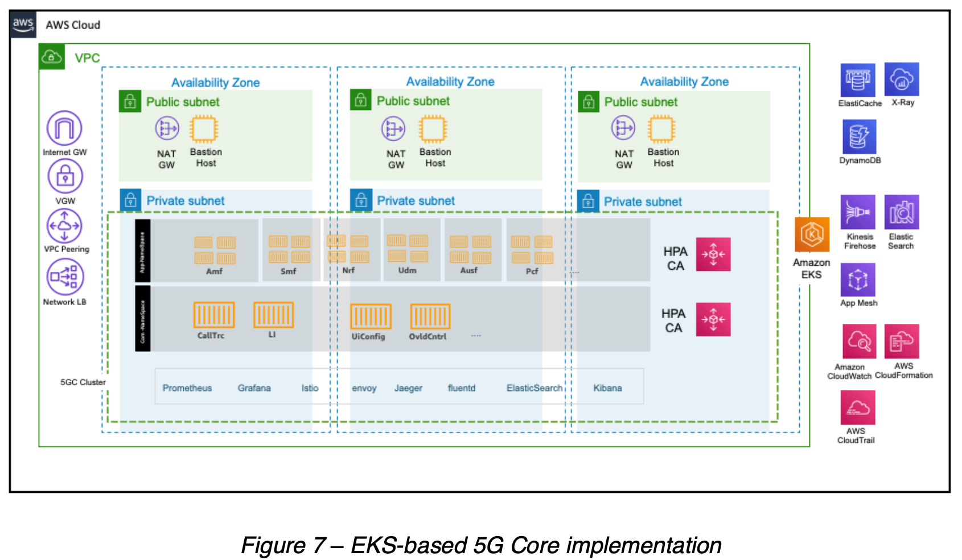Click the Bastion Host icon in third availability zone
The width and height of the screenshot is (962, 560).
click(661, 129)
